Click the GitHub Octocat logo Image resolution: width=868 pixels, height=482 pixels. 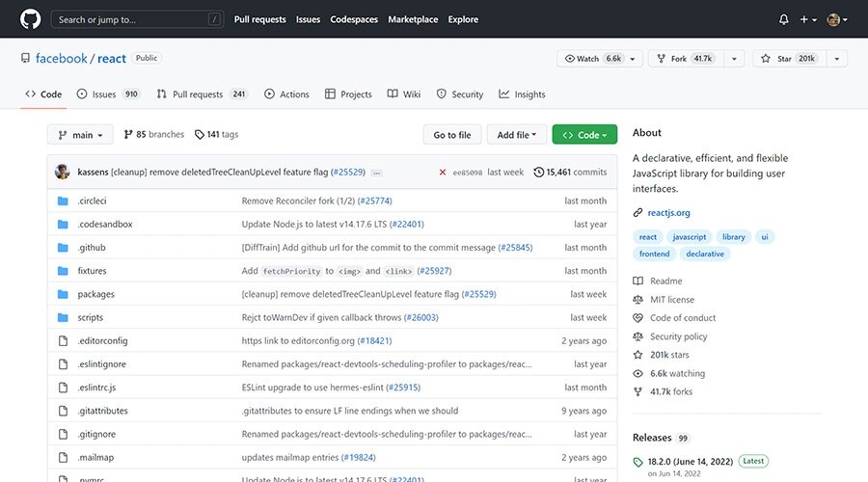click(31, 19)
